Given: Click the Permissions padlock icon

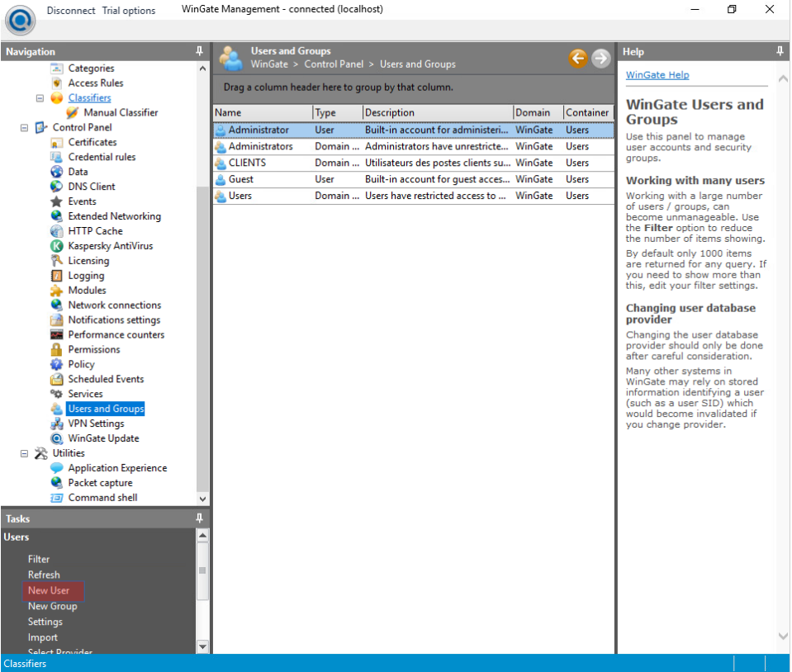Looking at the screenshot, I should click(56, 350).
